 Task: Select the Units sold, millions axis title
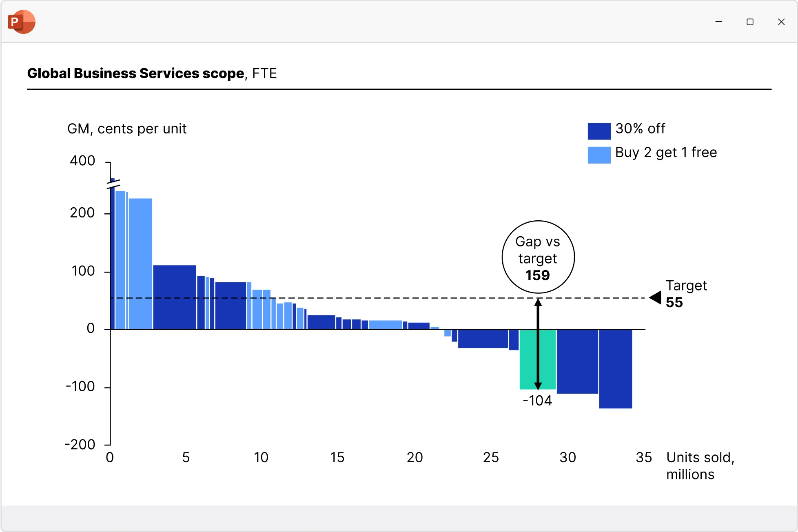[x=700, y=466]
